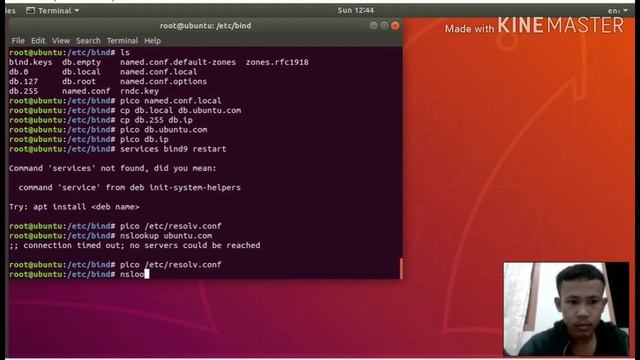Click the file name 'db.empty'
This screenshot has height=360, width=640.
81,62
